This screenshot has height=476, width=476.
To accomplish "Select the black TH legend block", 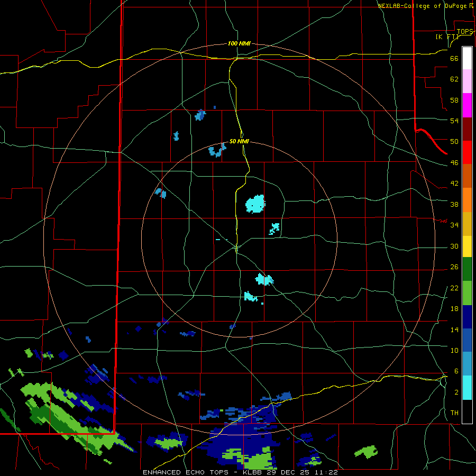I will tap(467, 411).
